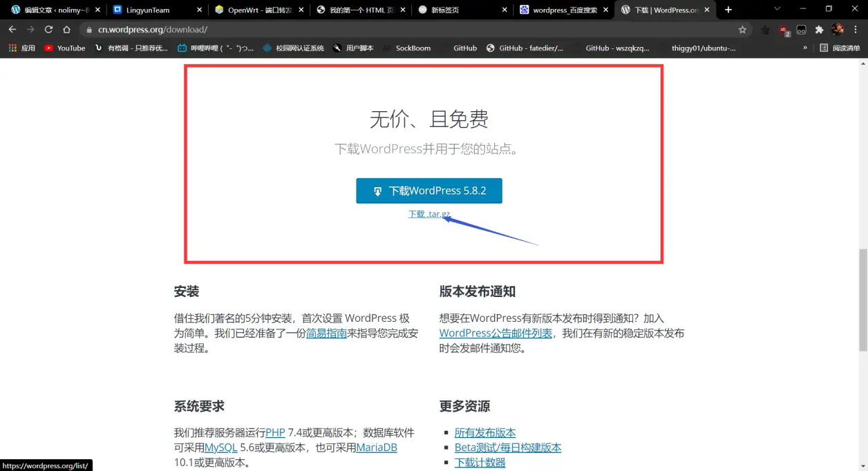Open the 所有发布版本 link
Screen dimensions: 868x471
point(485,432)
